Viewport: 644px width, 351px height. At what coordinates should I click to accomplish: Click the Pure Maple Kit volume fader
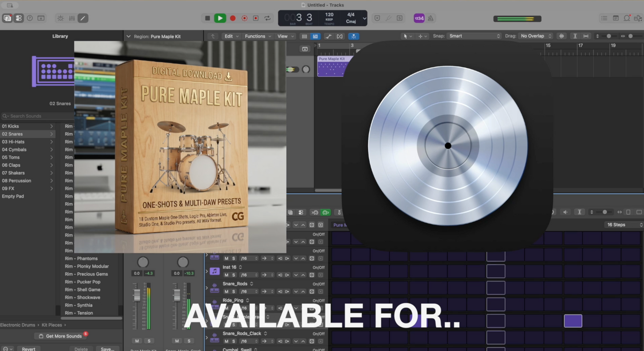(137, 294)
